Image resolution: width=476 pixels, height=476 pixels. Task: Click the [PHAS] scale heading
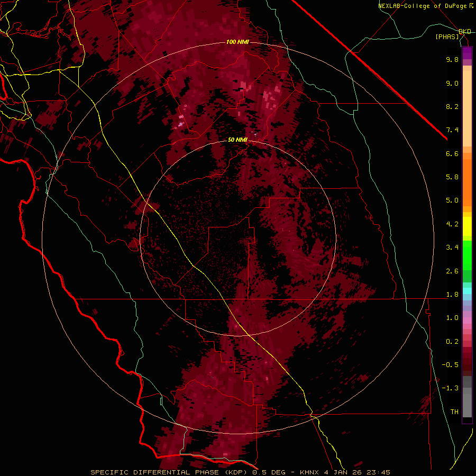coord(447,37)
